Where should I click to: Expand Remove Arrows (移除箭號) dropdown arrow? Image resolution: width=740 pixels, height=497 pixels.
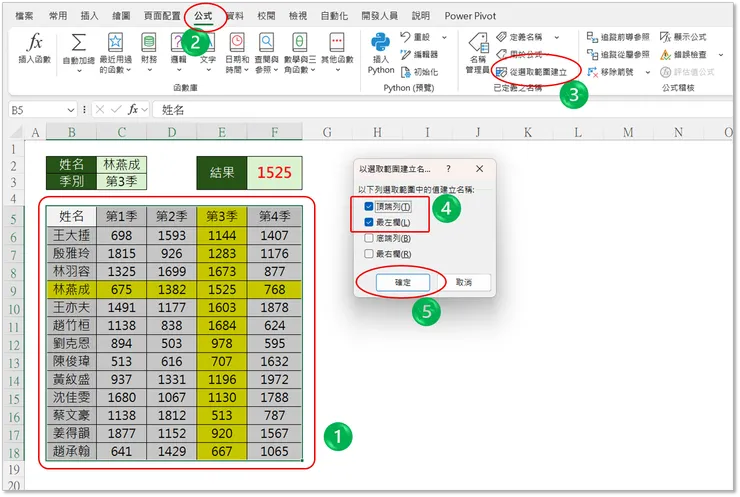point(648,72)
